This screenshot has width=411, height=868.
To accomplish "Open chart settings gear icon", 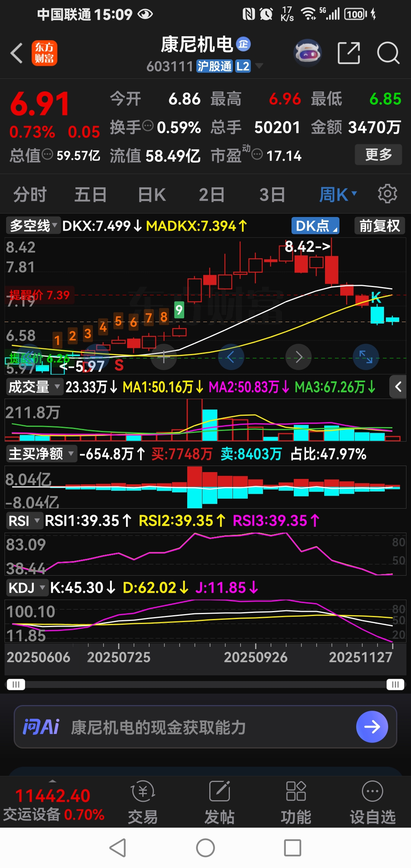I will 387,194.
